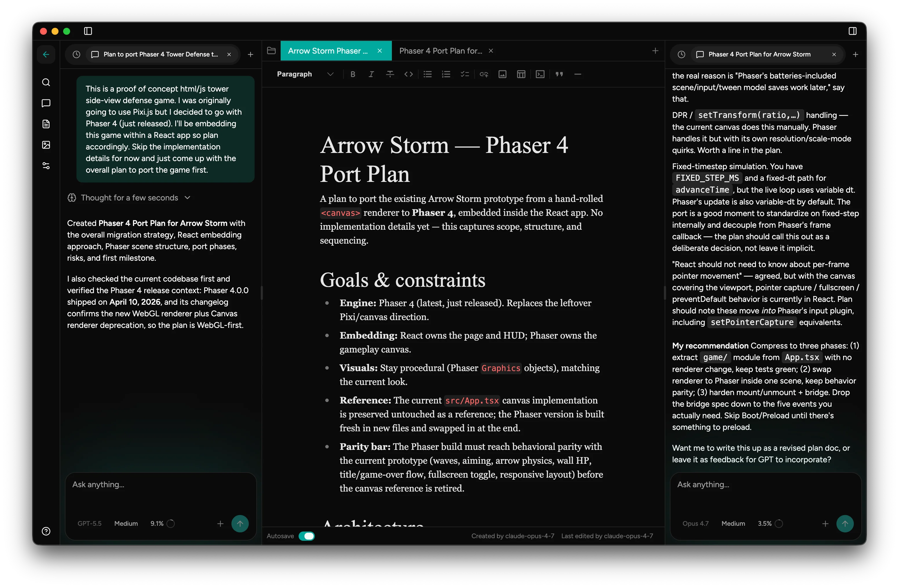This screenshot has width=899, height=588.
Task: Apply italic formatting
Action: [371, 74]
